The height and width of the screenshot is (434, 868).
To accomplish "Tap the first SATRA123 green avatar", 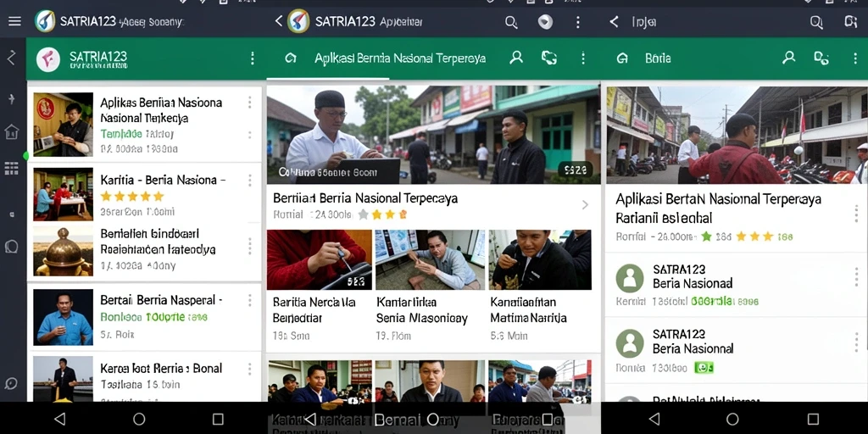I will pos(630,278).
